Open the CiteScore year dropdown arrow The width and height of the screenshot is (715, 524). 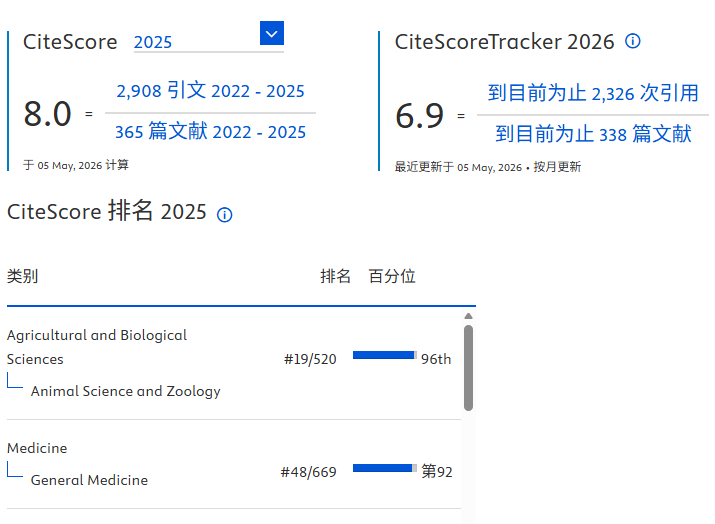[272, 33]
